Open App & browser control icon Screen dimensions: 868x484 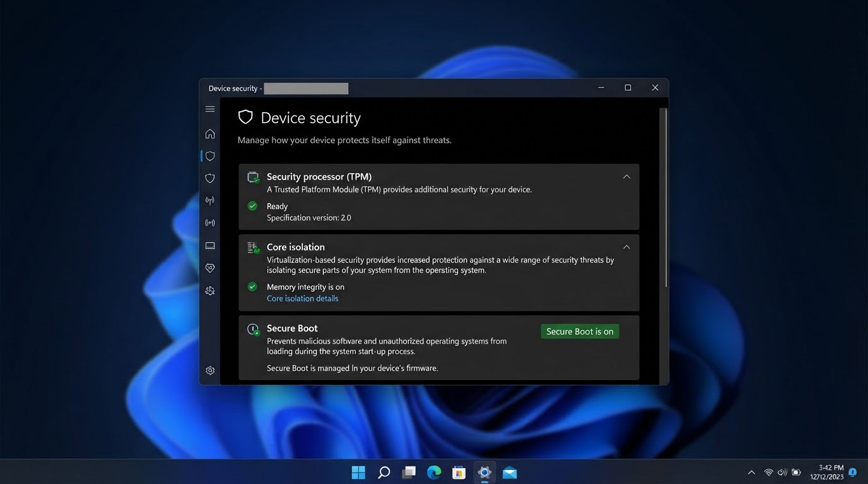tap(210, 222)
